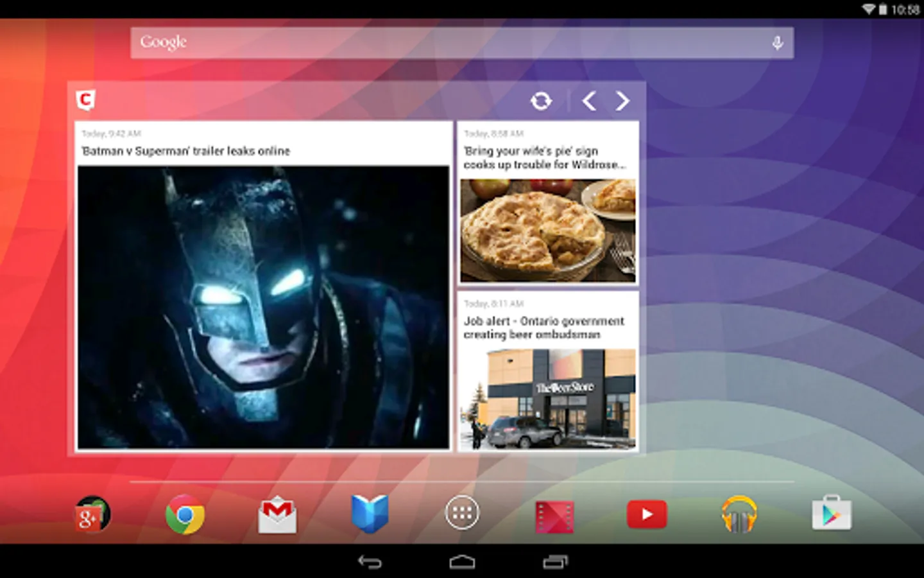The height and width of the screenshot is (578, 924).
Task: Launch Google Play Movies & TV
Action: click(x=554, y=516)
